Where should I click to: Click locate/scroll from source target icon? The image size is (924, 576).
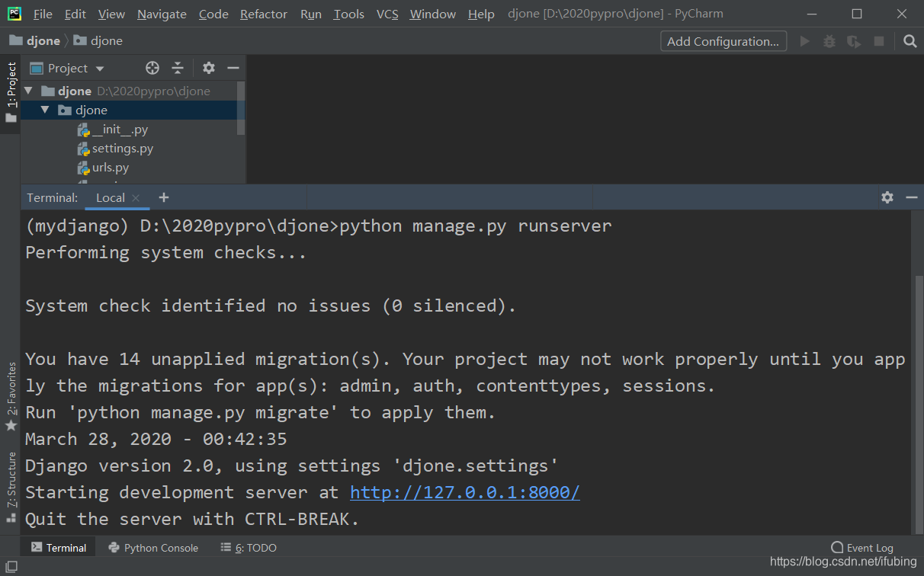click(x=152, y=68)
